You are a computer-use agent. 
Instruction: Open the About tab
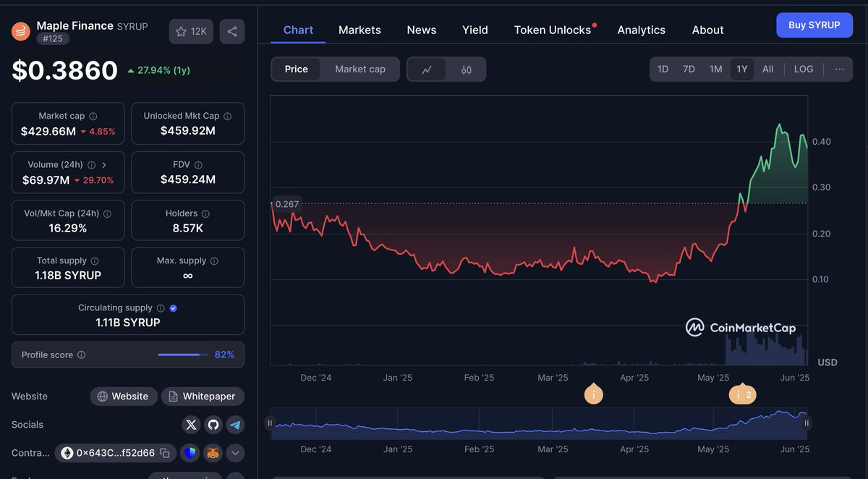click(707, 30)
